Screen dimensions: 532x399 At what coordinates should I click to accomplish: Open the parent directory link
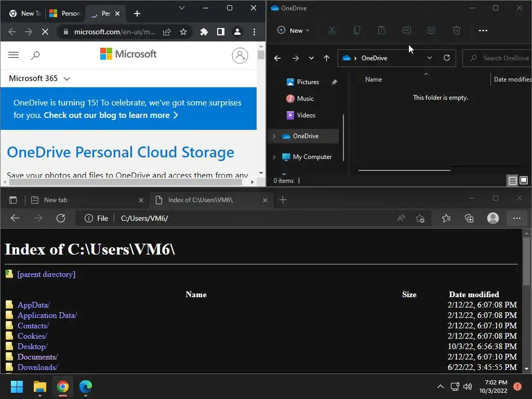(x=46, y=274)
